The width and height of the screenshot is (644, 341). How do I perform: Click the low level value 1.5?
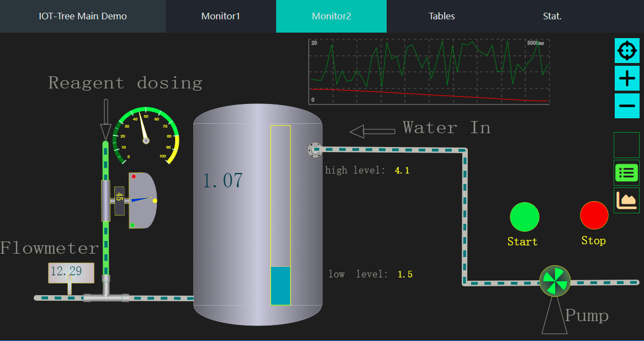(x=405, y=275)
